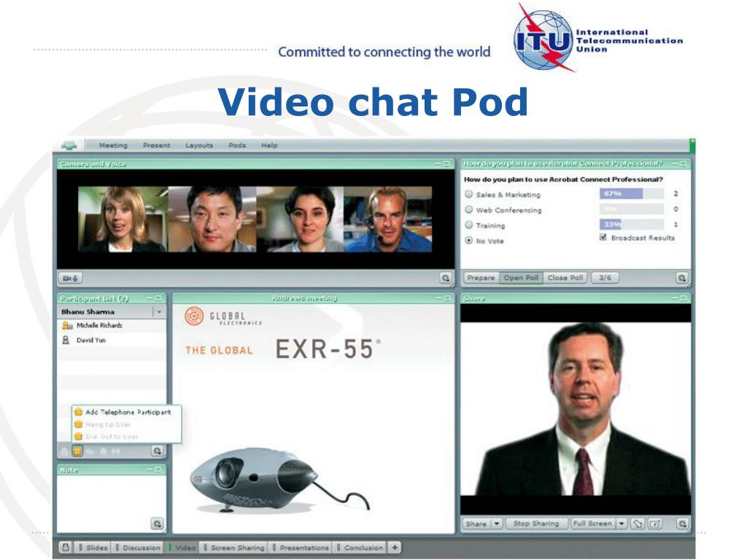Open the Full Screen dropdown arrow
This screenshot has height=560, width=747.
tap(622, 524)
